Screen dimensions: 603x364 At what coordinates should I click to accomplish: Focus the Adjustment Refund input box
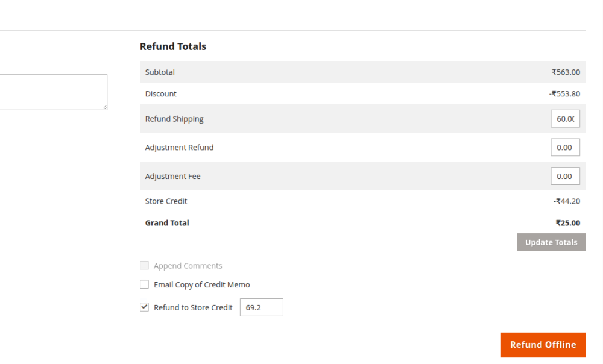[x=565, y=147]
